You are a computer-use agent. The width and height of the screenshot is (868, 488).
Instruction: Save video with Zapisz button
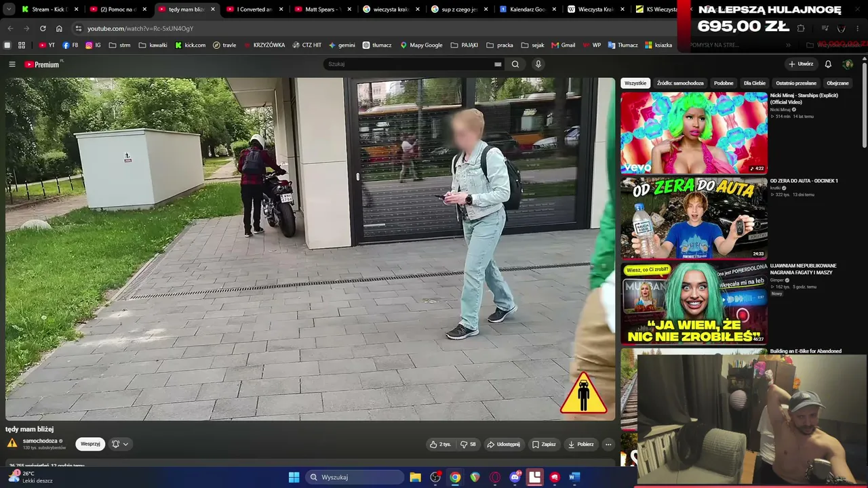pyautogui.click(x=544, y=445)
